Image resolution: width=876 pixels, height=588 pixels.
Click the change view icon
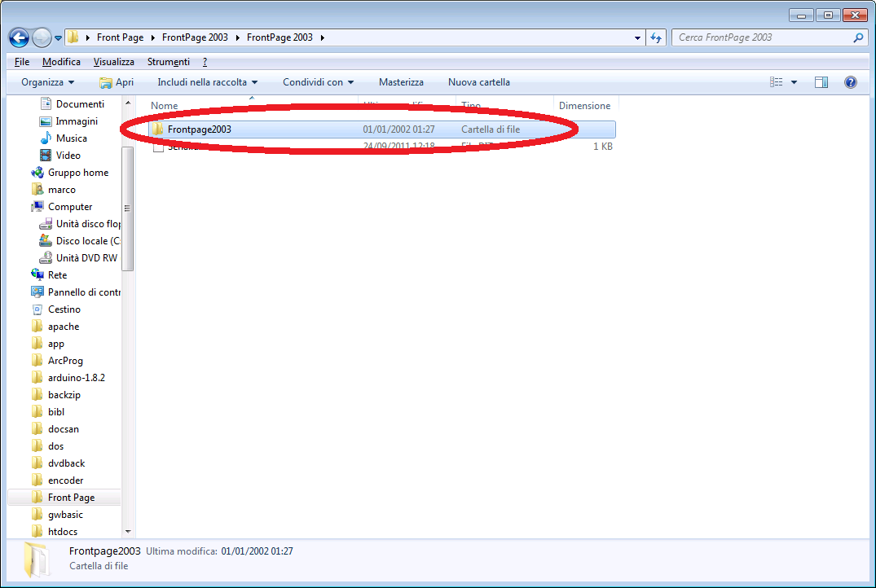776,82
